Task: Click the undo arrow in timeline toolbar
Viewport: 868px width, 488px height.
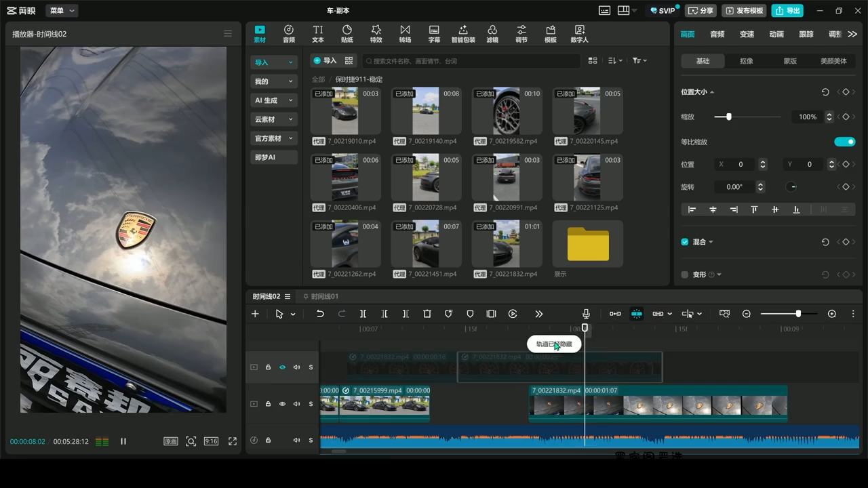Action: (320, 314)
